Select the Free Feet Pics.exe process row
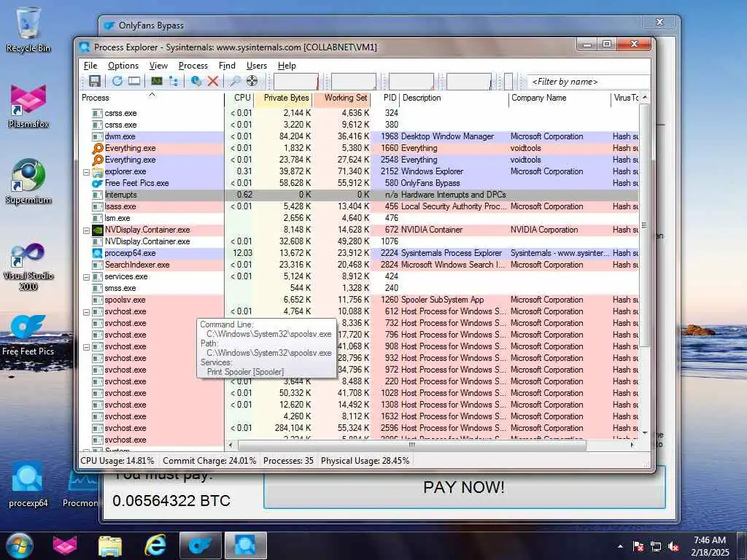The height and width of the screenshot is (560, 747). click(360, 183)
